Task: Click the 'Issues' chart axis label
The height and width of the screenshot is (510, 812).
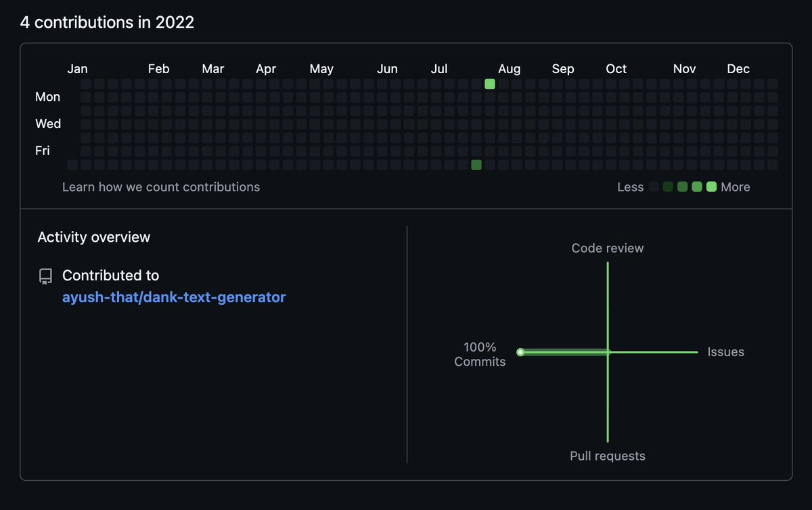Action: 726,352
